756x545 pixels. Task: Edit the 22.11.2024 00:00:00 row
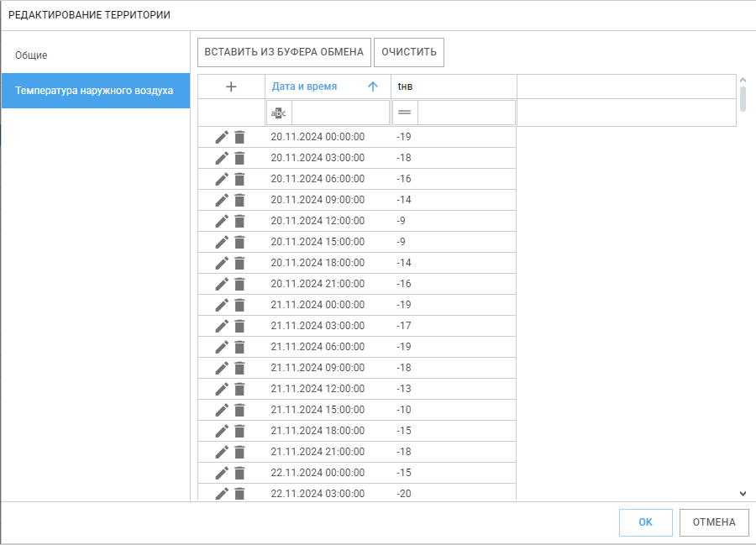(x=222, y=473)
